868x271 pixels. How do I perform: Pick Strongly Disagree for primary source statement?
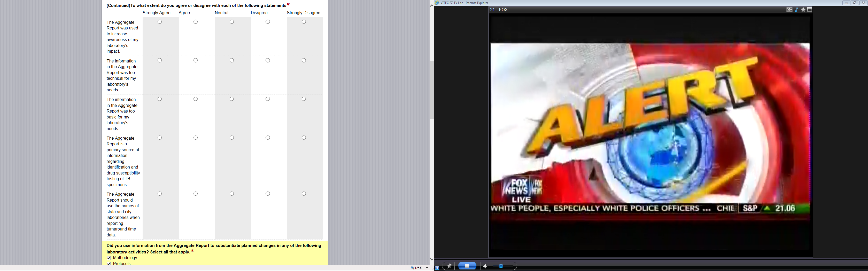coord(304,138)
